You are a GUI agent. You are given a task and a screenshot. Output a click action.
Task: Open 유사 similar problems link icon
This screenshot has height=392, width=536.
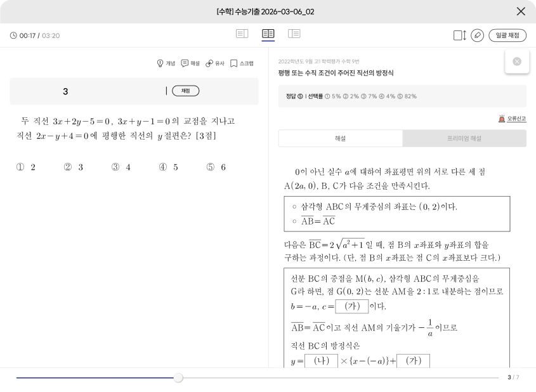click(214, 63)
